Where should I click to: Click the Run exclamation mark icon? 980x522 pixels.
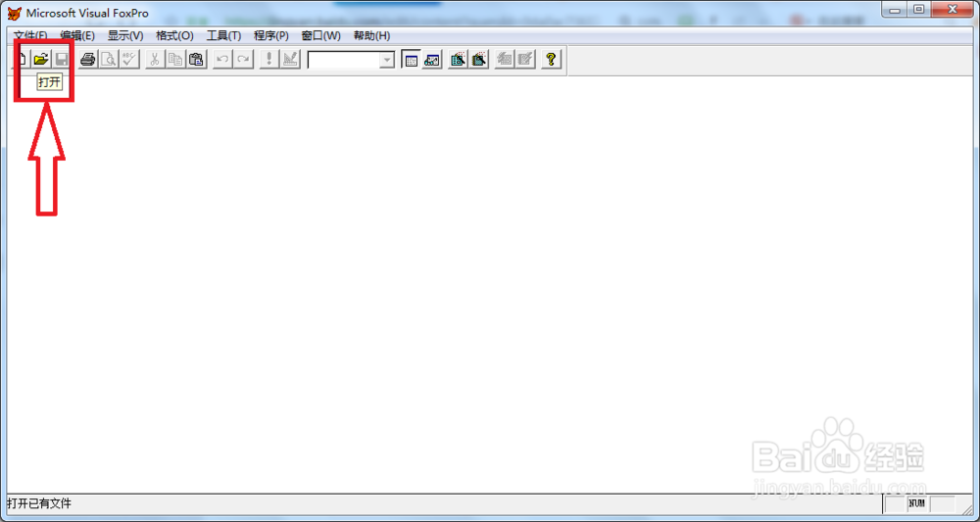(x=269, y=60)
